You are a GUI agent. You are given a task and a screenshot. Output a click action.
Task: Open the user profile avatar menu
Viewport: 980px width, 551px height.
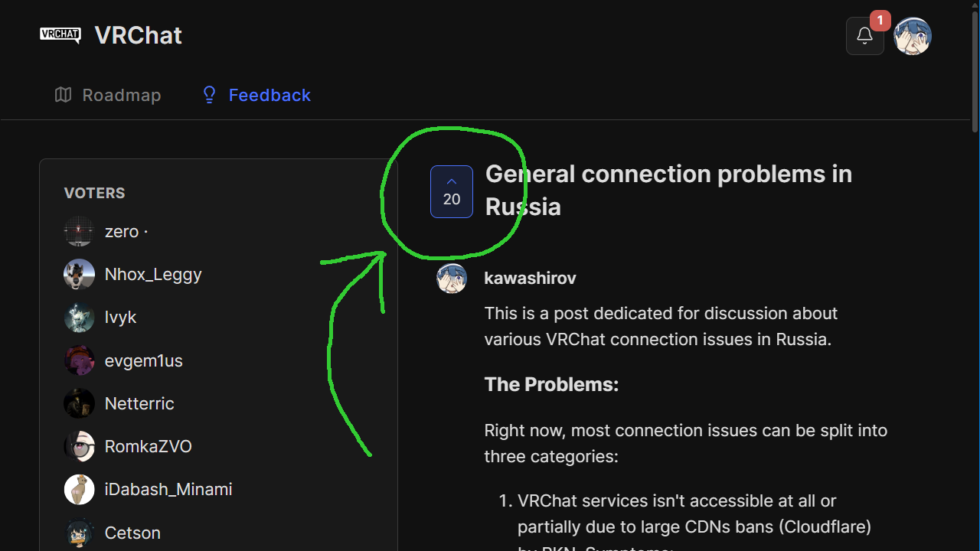(913, 36)
